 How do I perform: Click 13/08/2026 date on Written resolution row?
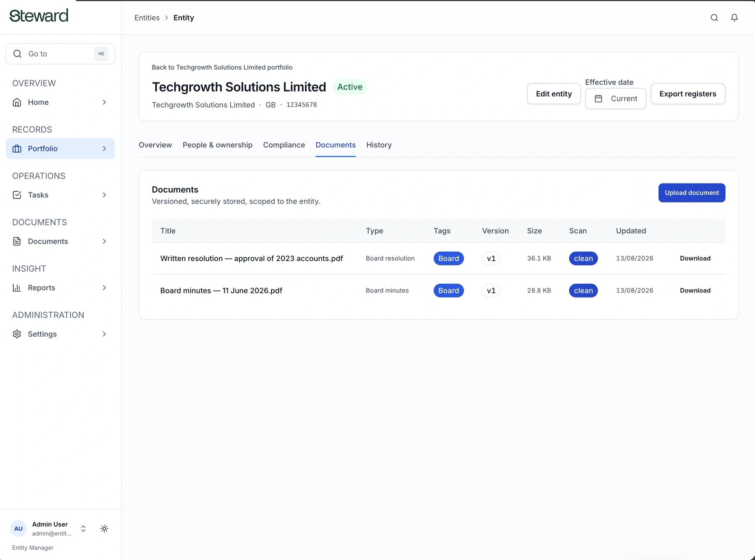click(635, 259)
